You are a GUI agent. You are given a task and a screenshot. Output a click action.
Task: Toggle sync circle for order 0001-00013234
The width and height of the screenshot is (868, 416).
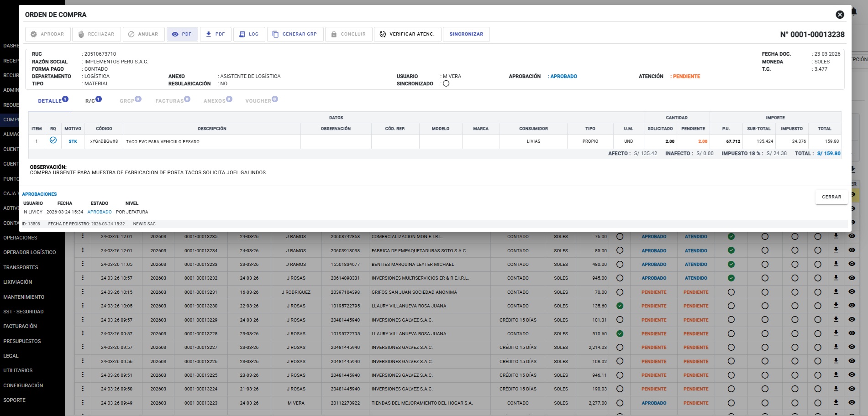click(x=620, y=250)
